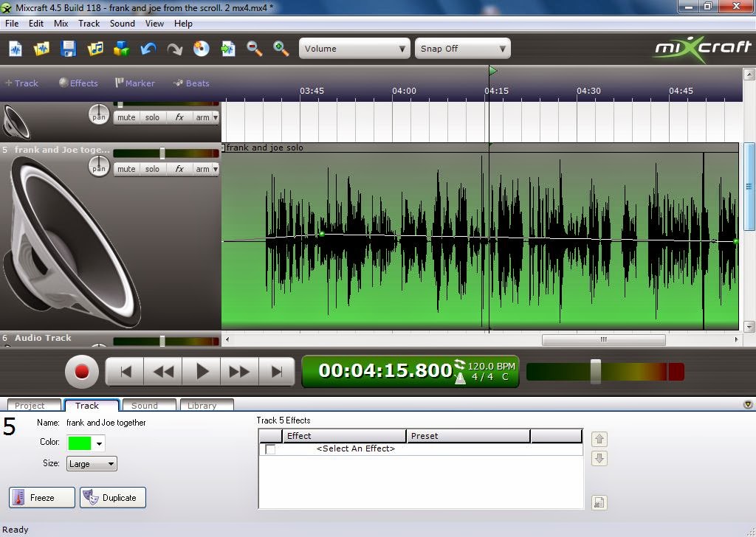The width and height of the screenshot is (756, 537).
Task: Toggle fx on track 5
Action: point(179,169)
